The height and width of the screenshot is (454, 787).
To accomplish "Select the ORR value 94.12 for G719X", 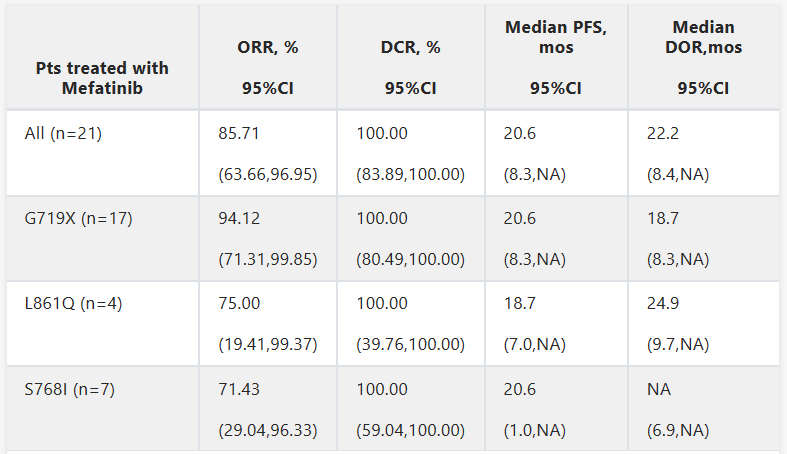I will click(x=239, y=219).
